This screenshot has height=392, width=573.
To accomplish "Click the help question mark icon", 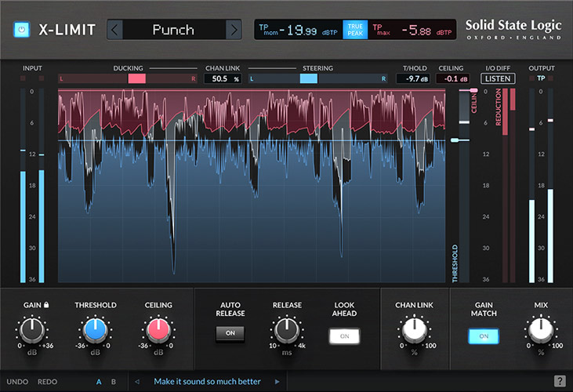I will coord(560,381).
